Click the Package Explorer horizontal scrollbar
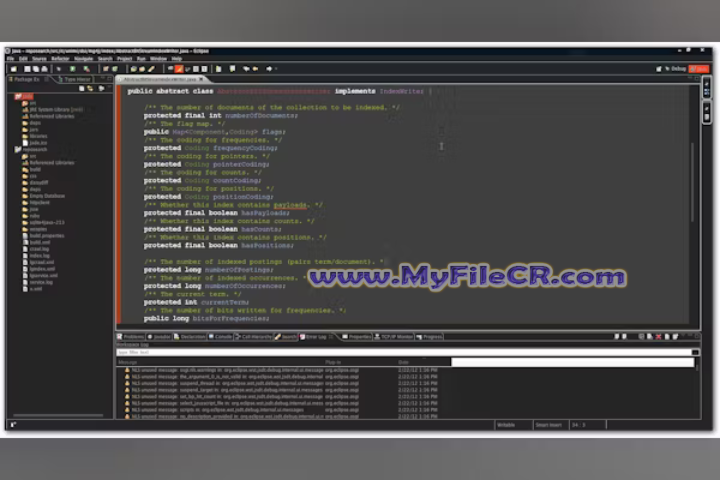720x480 pixels. pyautogui.click(x=58, y=415)
